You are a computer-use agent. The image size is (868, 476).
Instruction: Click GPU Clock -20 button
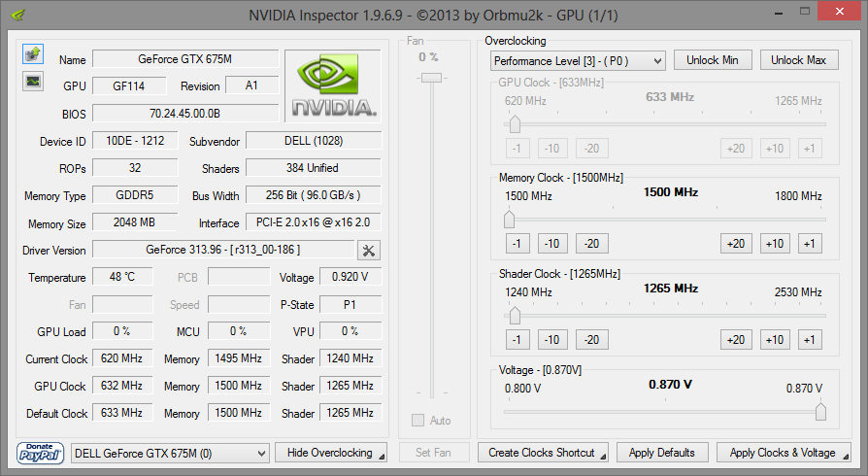591,148
